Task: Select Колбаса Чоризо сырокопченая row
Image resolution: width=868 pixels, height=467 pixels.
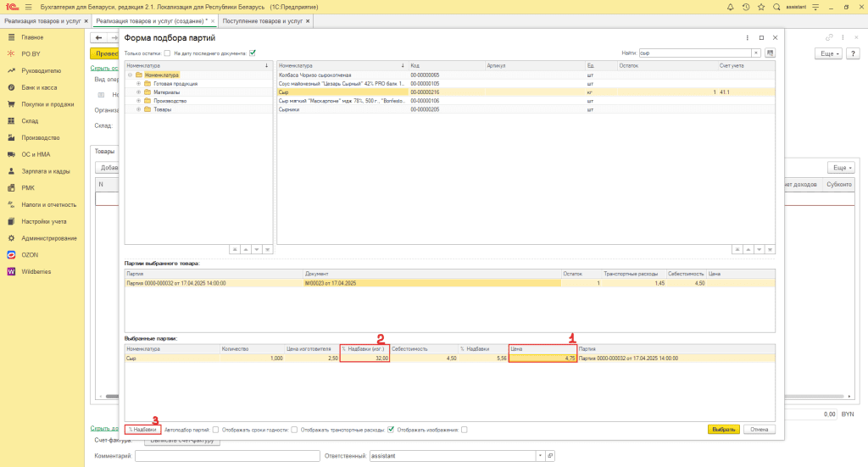Action: pyautogui.click(x=526, y=75)
